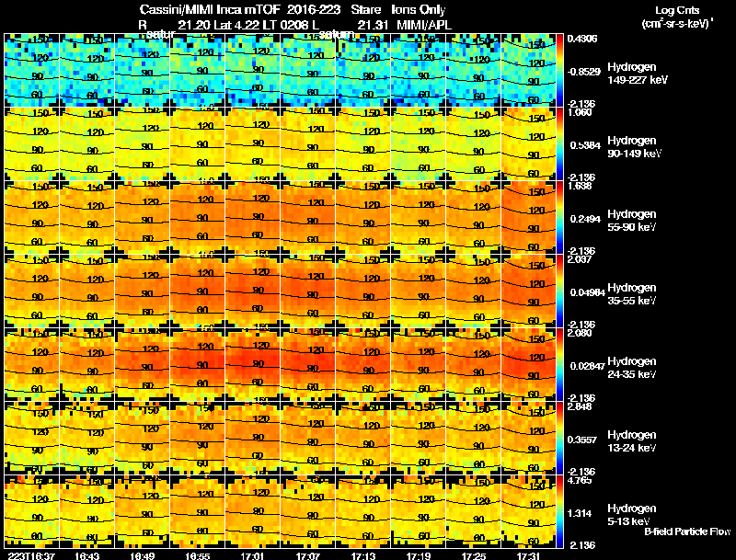Click the "17:01" time axis label
The image size is (736, 560).
click(x=253, y=555)
